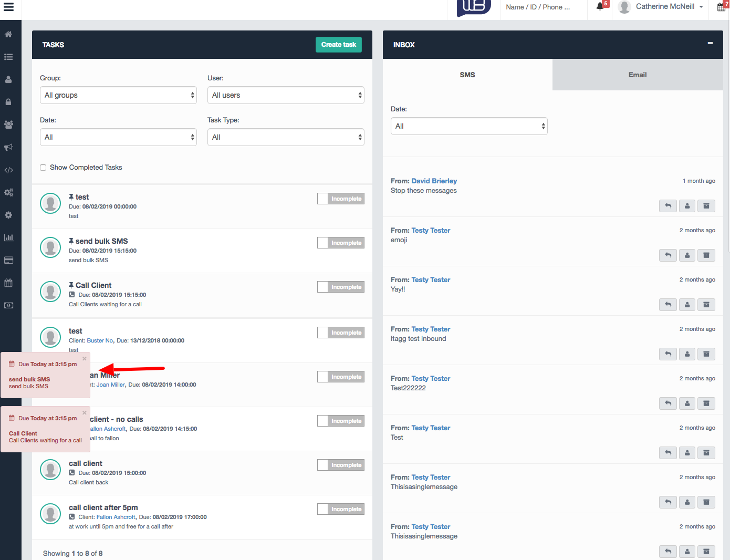Archive the 'emoji' message from Testy Tester
The width and height of the screenshot is (730, 560).
click(706, 255)
